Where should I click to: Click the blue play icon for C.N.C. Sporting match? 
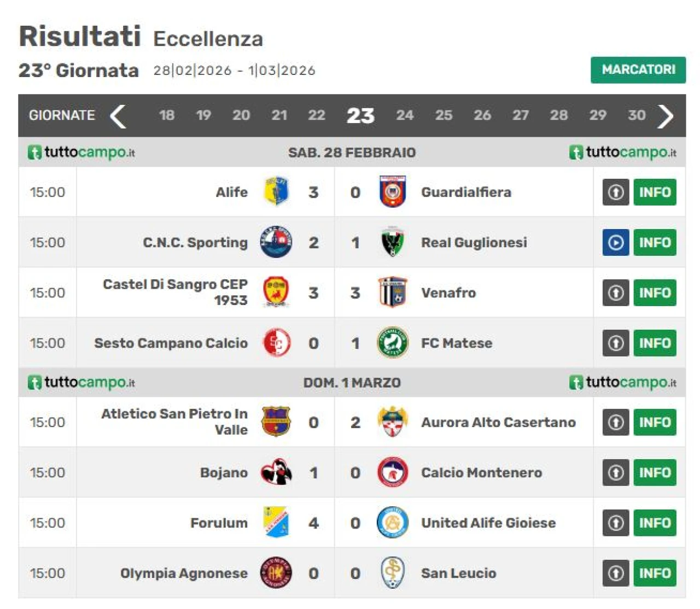(x=616, y=242)
